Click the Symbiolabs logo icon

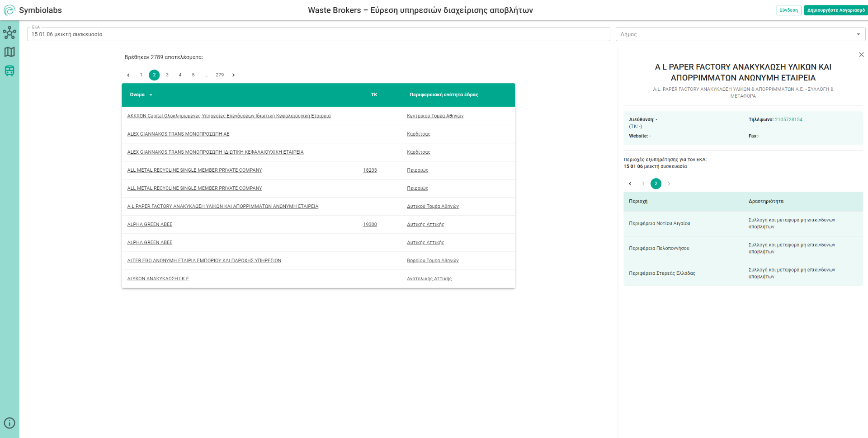(x=9, y=10)
